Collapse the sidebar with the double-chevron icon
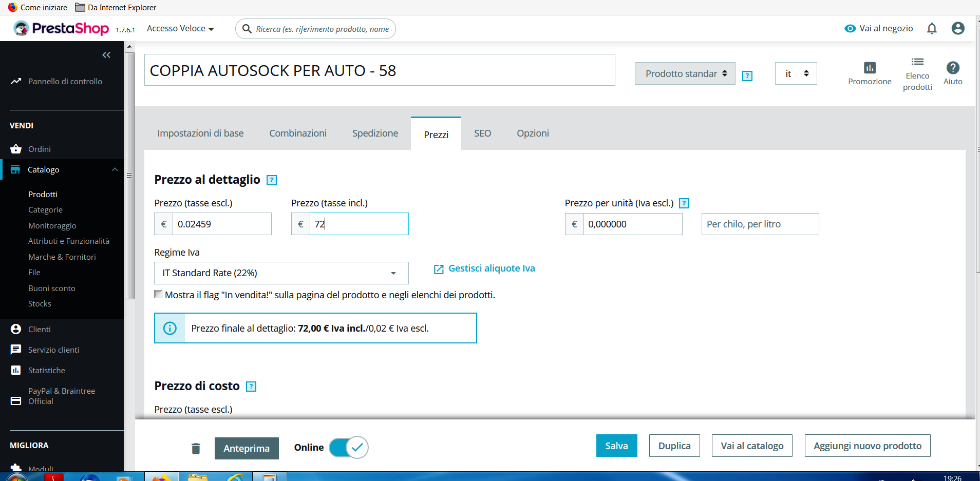 106,55
